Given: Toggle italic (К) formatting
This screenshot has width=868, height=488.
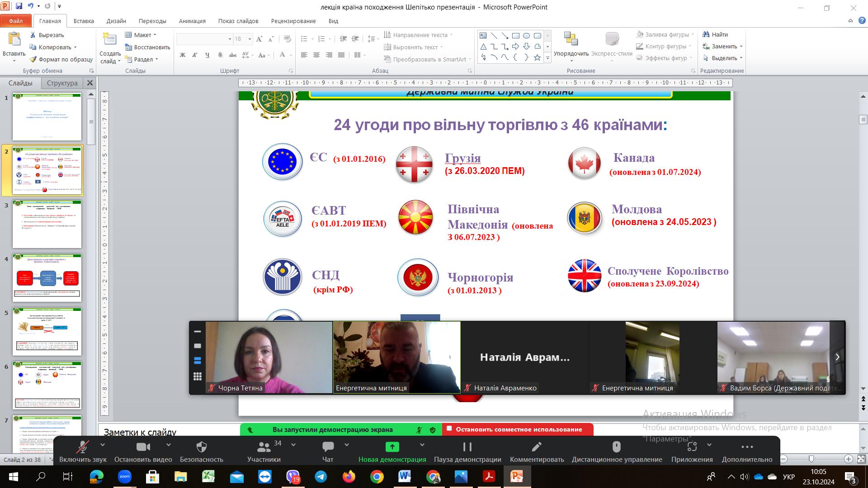Looking at the screenshot, I should 195,55.
